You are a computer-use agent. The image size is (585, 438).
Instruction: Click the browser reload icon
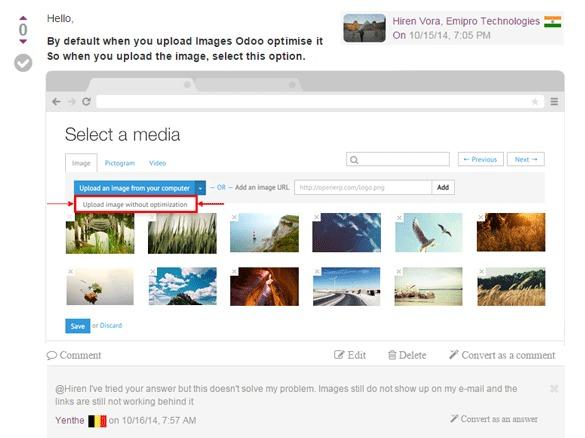point(87,101)
